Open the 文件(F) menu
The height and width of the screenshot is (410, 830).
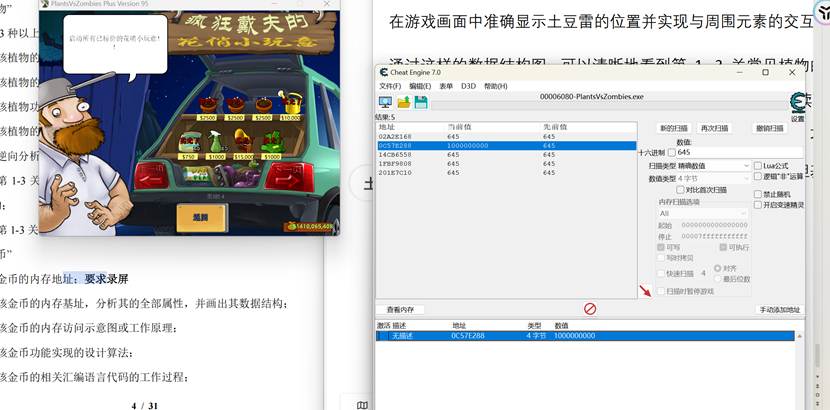390,86
